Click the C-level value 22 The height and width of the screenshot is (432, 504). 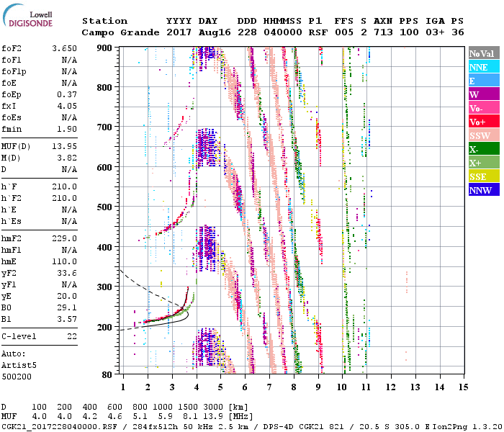tap(72, 336)
